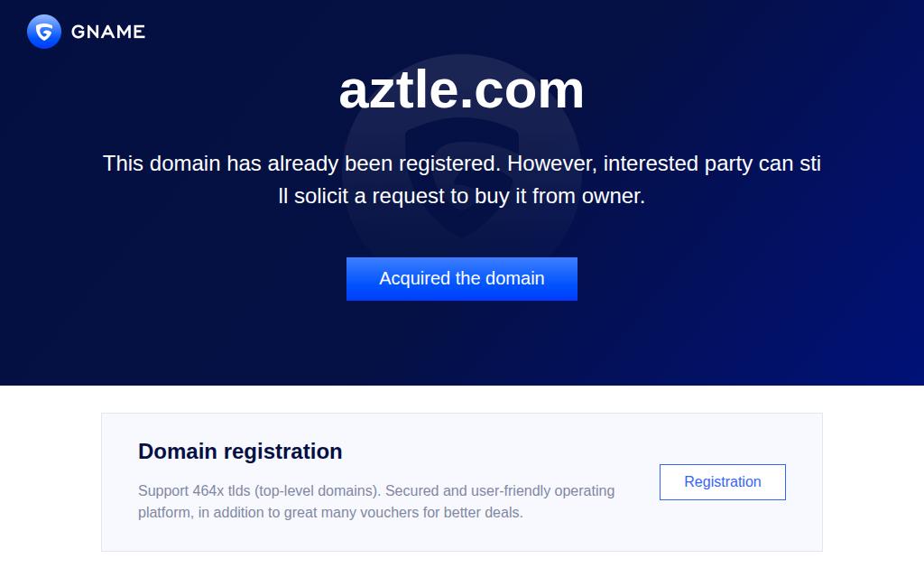Click the aztle.com domain heading

[x=461, y=90]
